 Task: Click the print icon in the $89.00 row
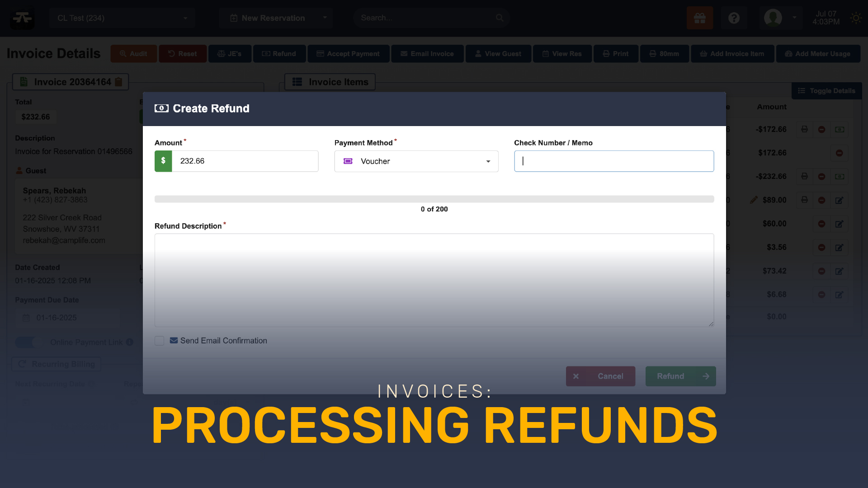804,200
